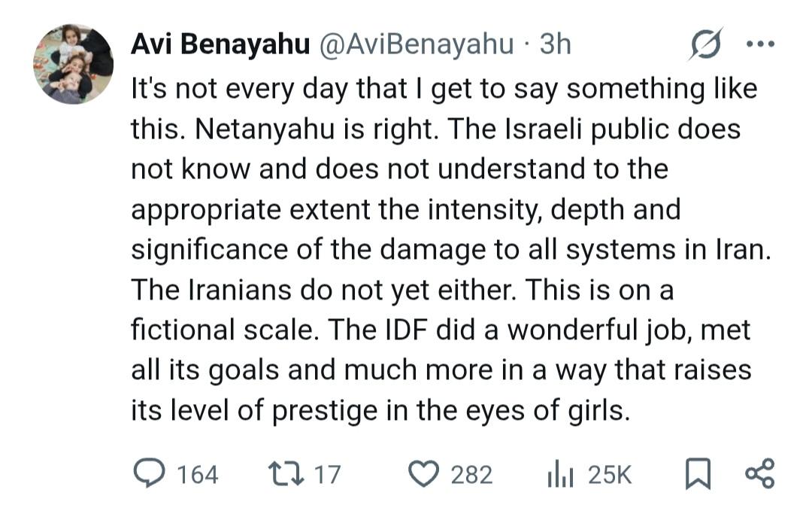
Task: Click the 282 likes count
Action: 471,474
